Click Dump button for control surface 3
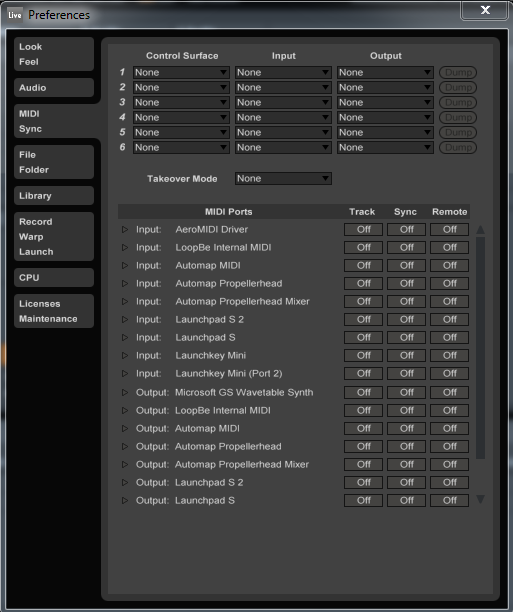Screen dimensions: 513x612 (x=458, y=102)
